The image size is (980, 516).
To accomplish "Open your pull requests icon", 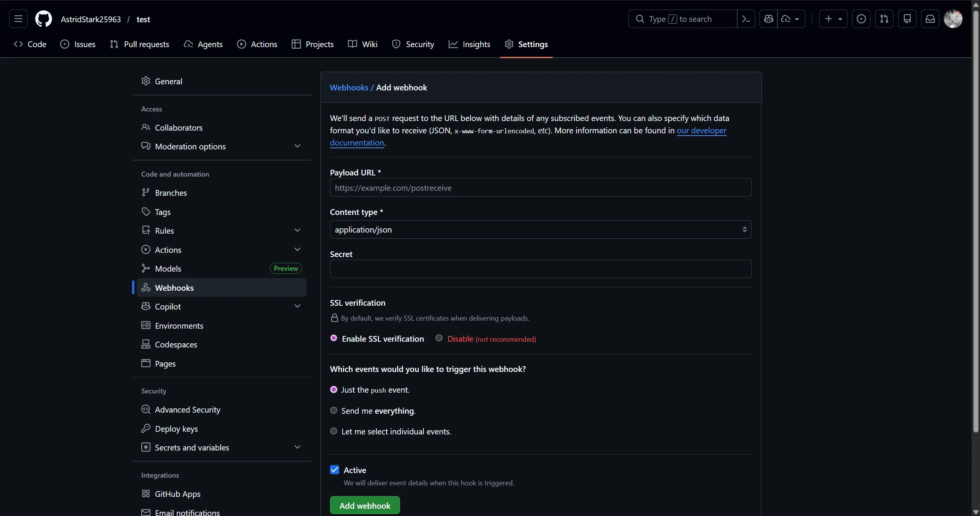I will (x=885, y=19).
